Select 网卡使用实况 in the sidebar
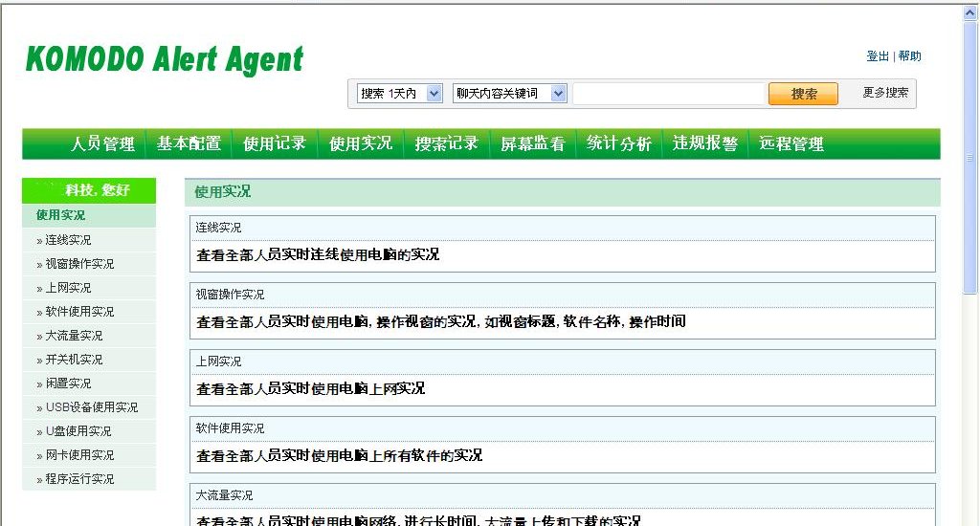This screenshot has height=526, width=980. 79,455
